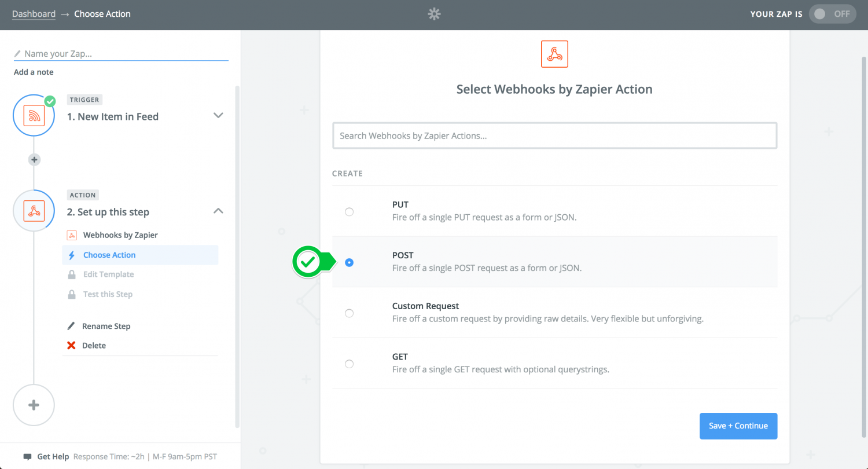Click the PUT request description text
This screenshot has height=469, width=868.
[x=484, y=218]
